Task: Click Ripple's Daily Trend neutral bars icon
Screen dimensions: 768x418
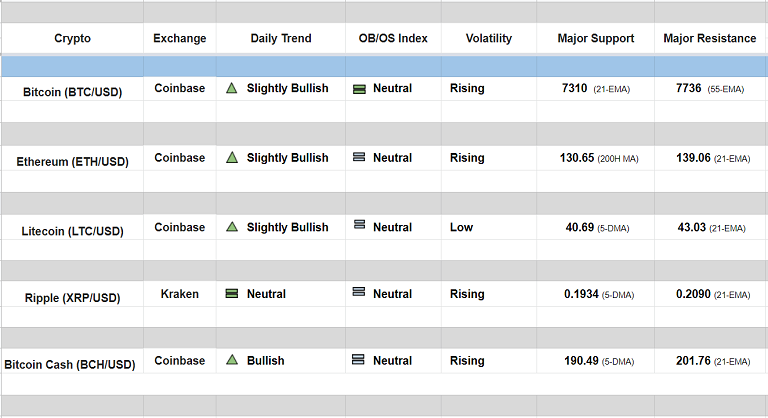Action: pyautogui.click(x=232, y=294)
